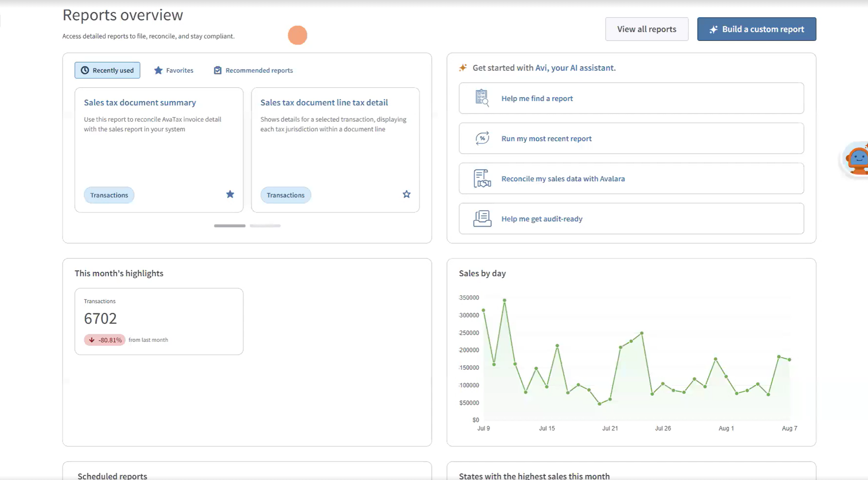
Task: Click Transactions tag on line tax detail card
Action: click(x=285, y=195)
